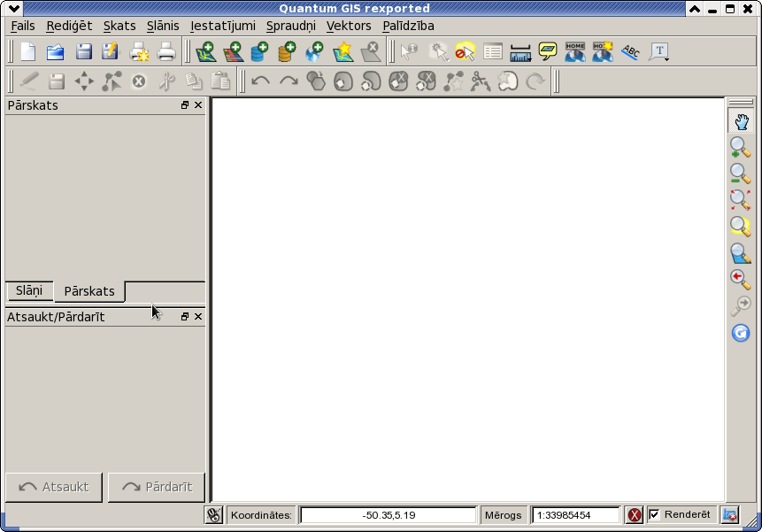Open the title bar window menu arrow
The height and width of the screenshot is (532, 762).
click(14, 8)
